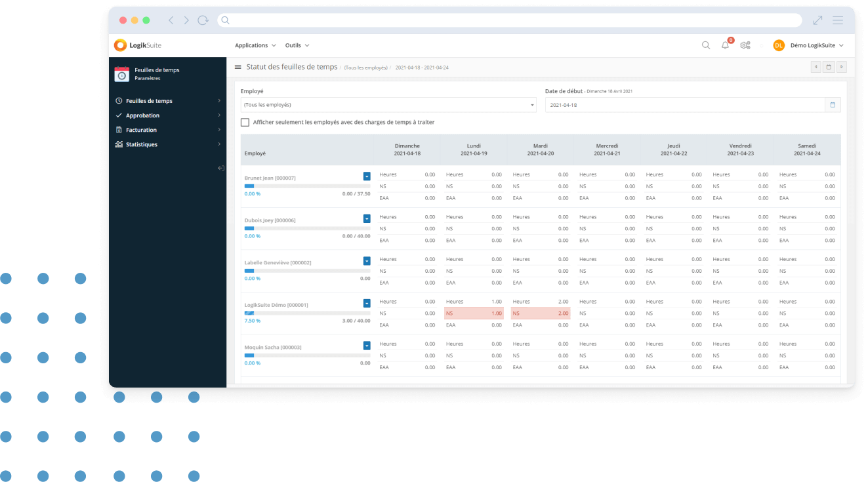The width and height of the screenshot is (868, 482).
Task: Open date picker calendar icon for Date de début
Action: [x=833, y=105]
